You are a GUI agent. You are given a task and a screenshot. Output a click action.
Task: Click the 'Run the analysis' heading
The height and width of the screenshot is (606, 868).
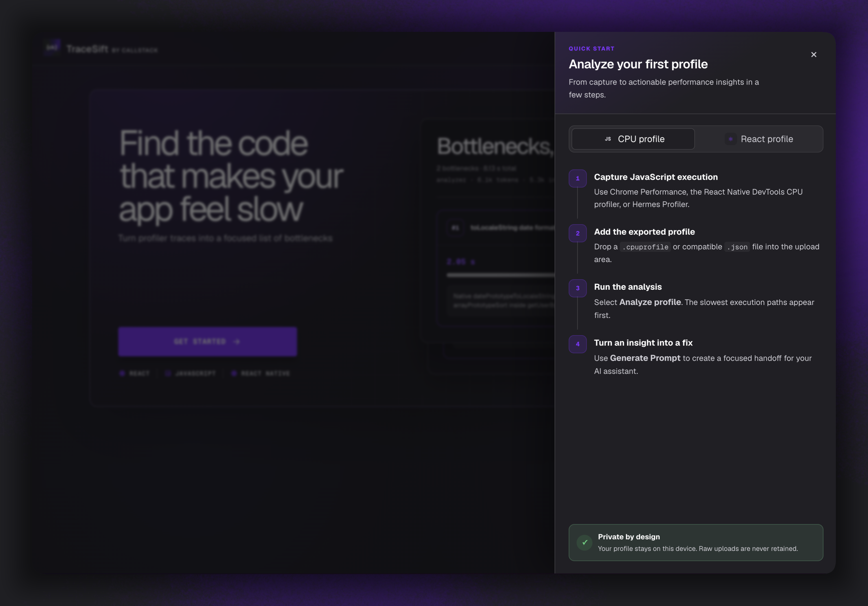(628, 287)
